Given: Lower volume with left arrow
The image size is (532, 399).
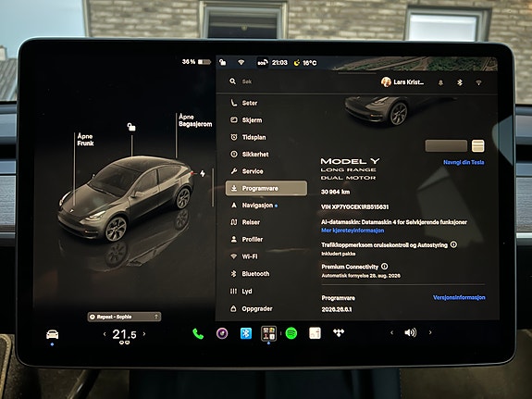Looking at the screenshot, I should pos(392,332).
